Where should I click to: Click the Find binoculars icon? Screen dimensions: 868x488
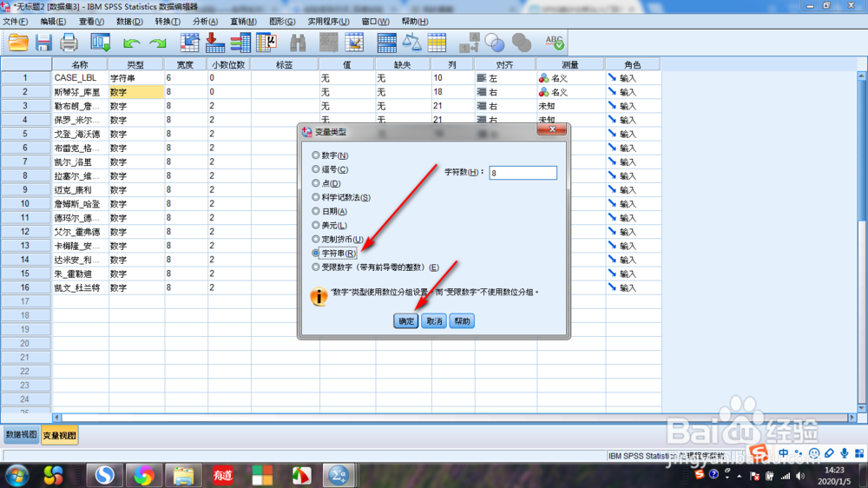click(298, 43)
